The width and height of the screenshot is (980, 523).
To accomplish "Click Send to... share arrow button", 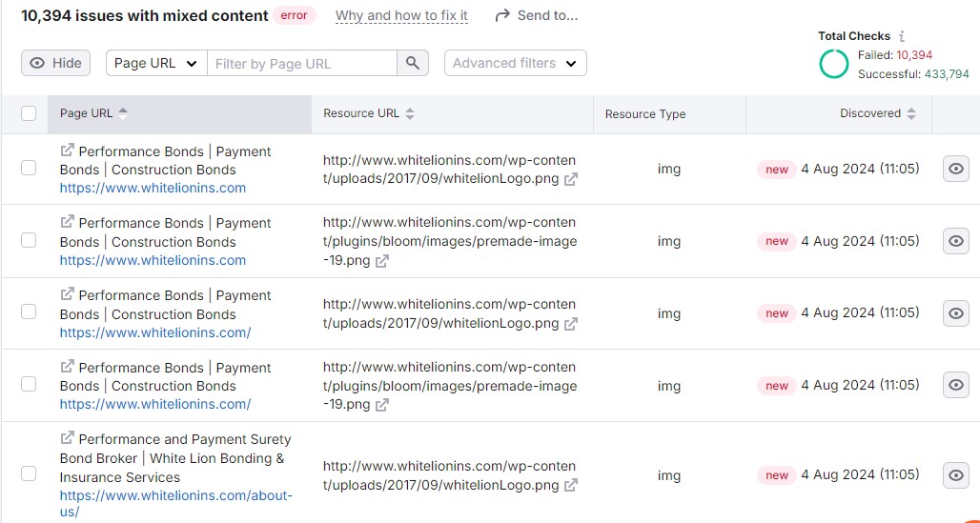I will click(x=537, y=15).
